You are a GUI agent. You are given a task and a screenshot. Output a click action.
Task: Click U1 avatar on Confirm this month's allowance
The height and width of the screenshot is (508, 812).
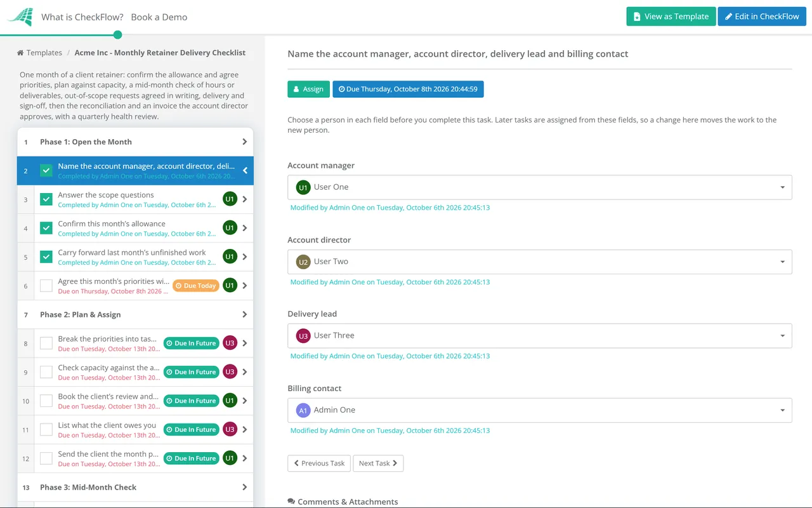pos(230,228)
